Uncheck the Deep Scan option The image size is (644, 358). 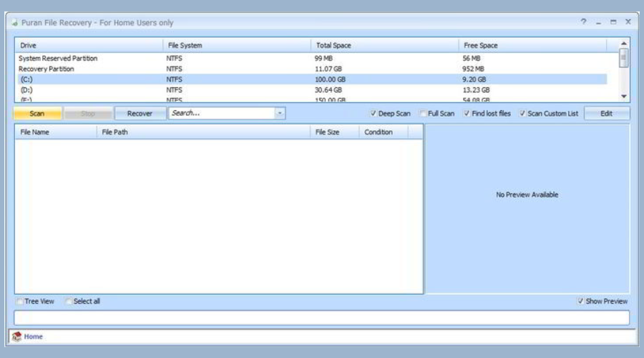tap(374, 114)
